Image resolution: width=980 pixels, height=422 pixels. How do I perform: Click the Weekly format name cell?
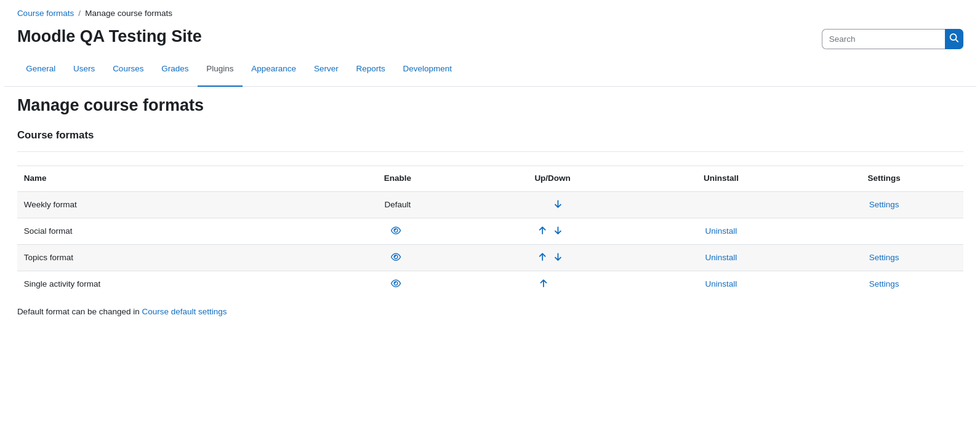click(50, 205)
